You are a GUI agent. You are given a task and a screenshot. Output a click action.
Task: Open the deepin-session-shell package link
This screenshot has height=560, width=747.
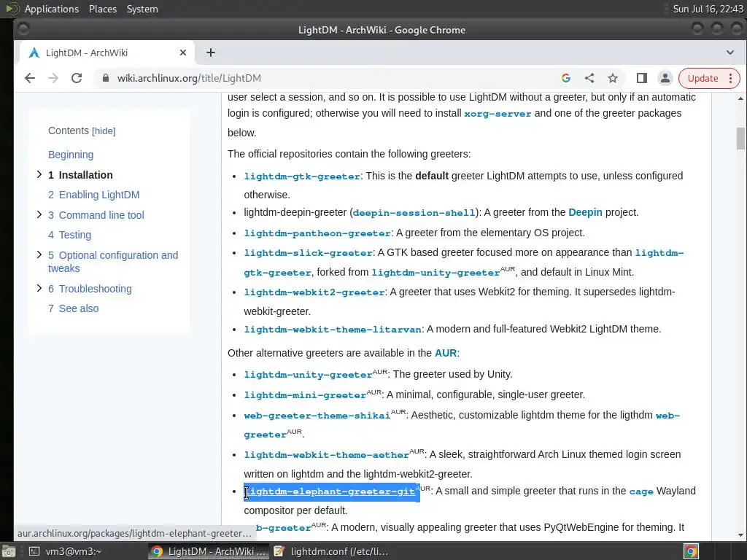point(414,213)
